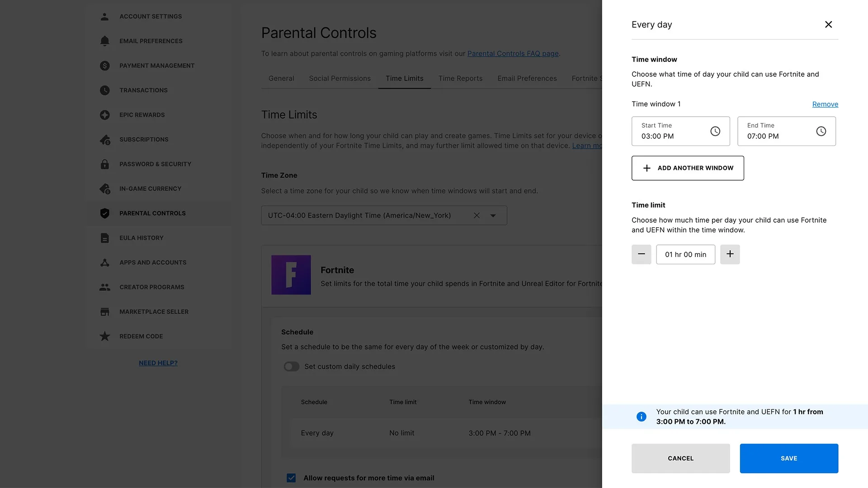Click the Account Settings icon
868x488 pixels.
click(x=104, y=16)
